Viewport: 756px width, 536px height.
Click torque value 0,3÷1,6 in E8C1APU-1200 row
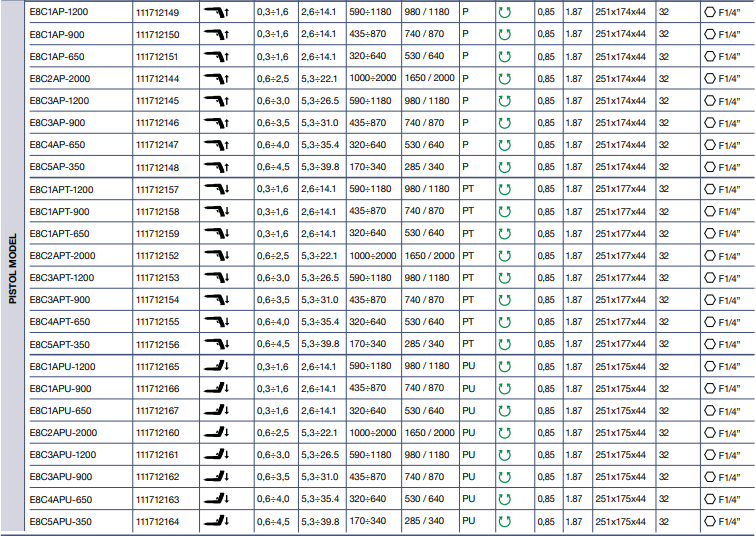(x=273, y=366)
